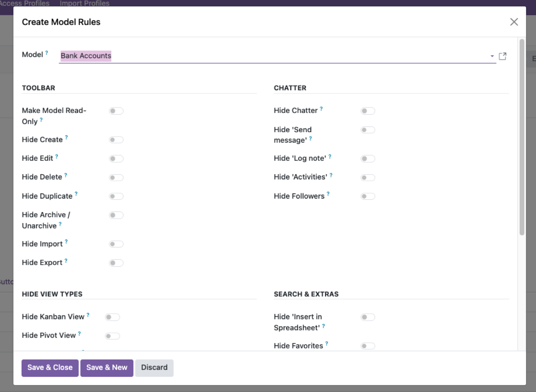Show help tooltip for Hide Archive / Unarchive
The height and width of the screenshot is (392, 536).
pyautogui.click(x=60, y=224)
